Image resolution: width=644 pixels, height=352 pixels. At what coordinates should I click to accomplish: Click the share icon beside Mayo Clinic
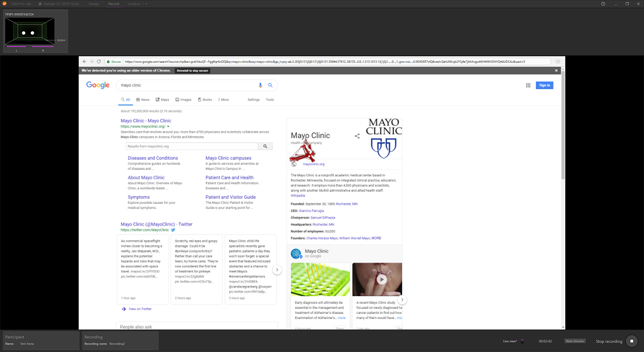click(x=357, y=136)
